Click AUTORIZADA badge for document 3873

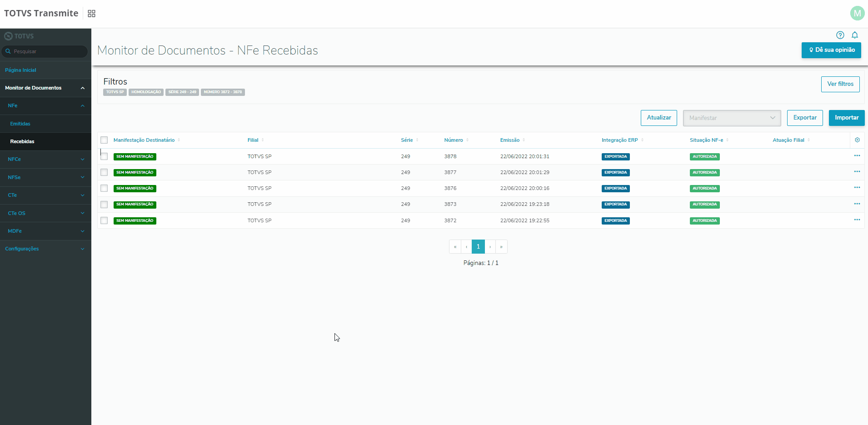[705, 205]
